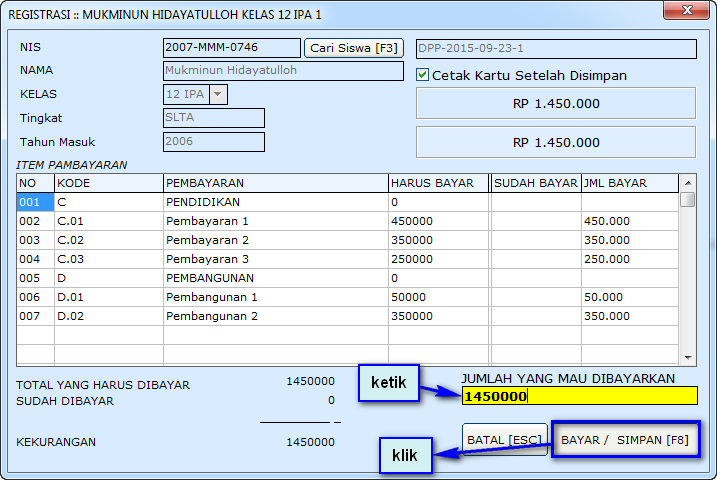Select the Pembayaran 2 cell
The image size is (717, 480).
[x=276, y=240]
